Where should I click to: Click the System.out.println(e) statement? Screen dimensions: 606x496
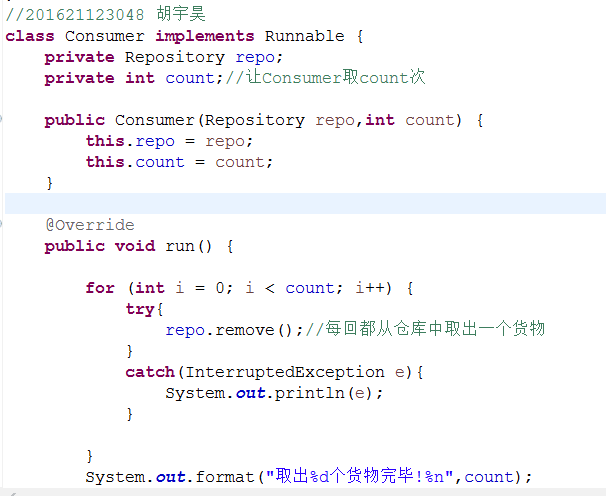point(273,393)
